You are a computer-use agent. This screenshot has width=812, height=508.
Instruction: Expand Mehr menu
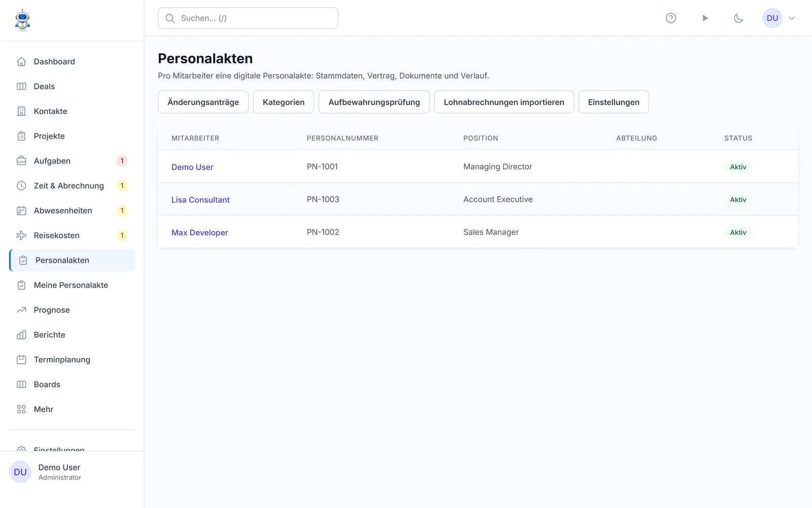(72, 409)
